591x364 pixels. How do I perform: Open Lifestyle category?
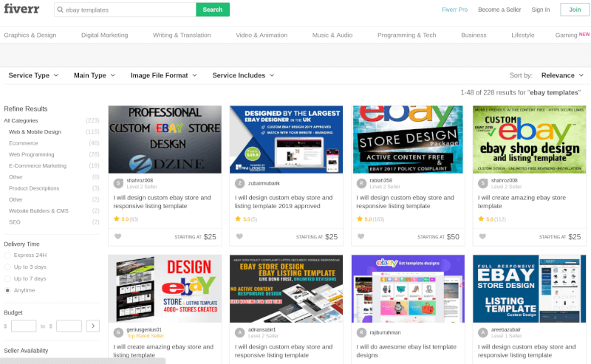pyautogui.click(x=523, y=35)
